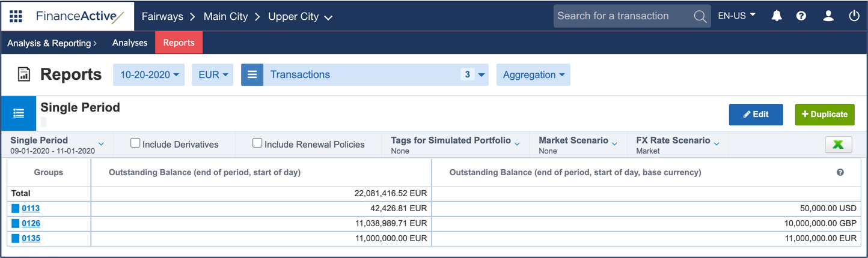Click the blue square beside 0135
The width and height of the screenshot is (868, 258).
[x=16, y=238]
